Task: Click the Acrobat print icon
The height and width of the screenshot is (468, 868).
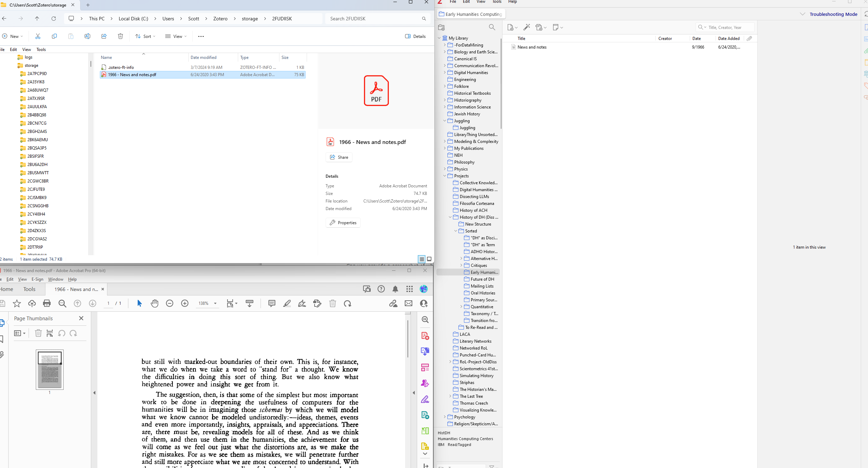Action: (x=47, y=303)
